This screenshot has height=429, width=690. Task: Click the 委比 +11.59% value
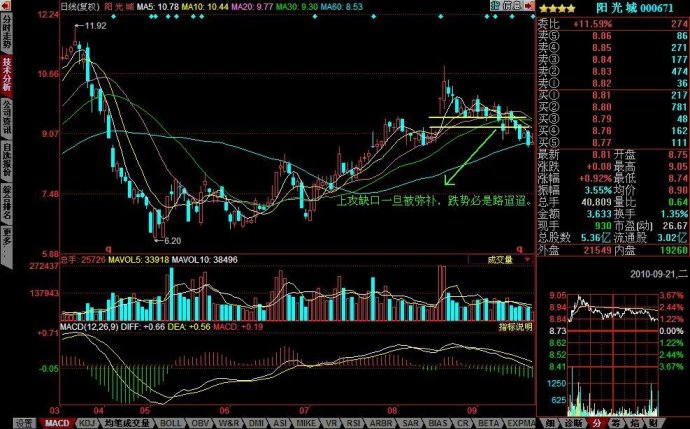(592, 24)
